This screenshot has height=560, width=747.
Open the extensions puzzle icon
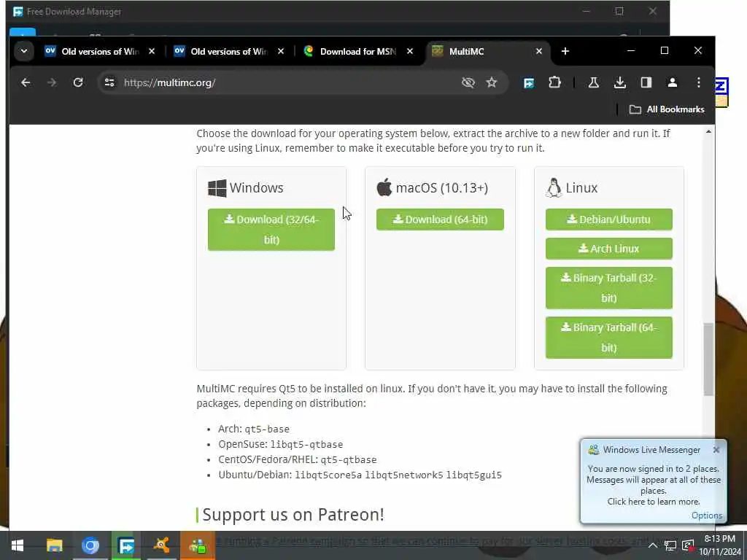554,82
